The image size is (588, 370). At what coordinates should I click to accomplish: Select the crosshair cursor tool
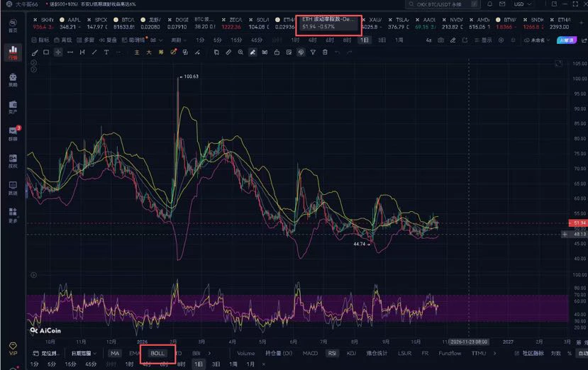58,52
